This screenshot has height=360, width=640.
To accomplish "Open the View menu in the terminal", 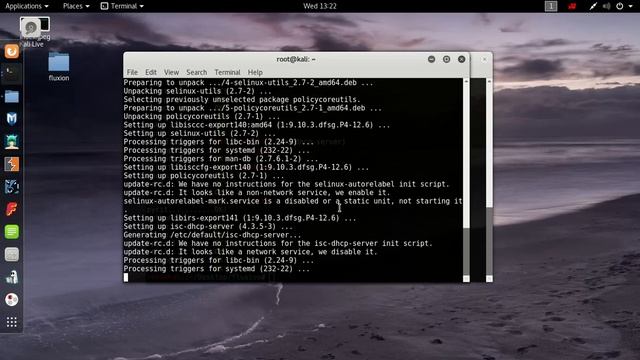I will click(171, 72).
